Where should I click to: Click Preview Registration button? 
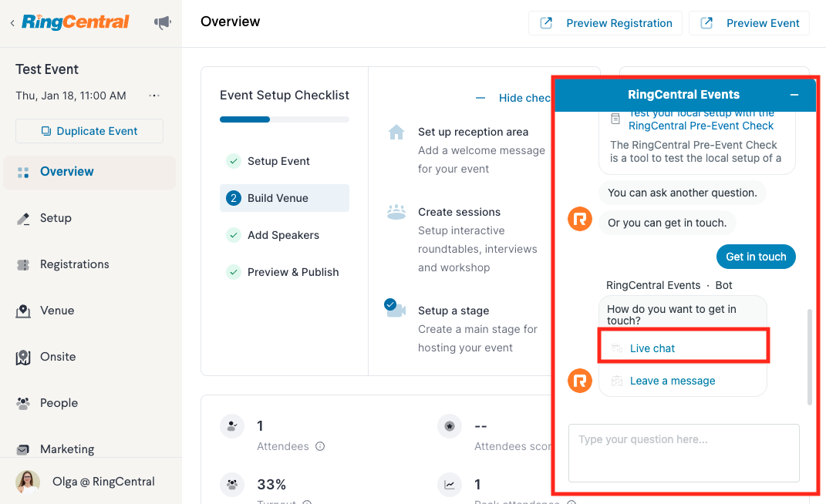click(605, 23)
